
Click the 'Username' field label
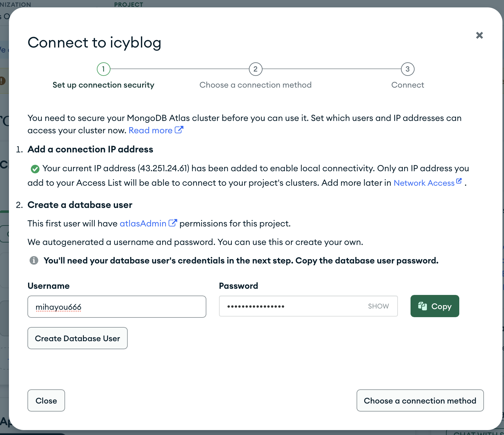coord(48,286)
